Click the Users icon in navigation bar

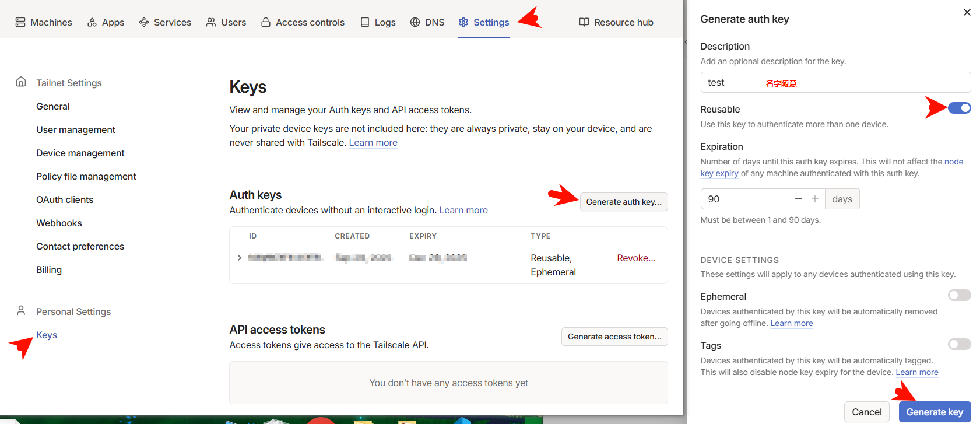pyautogui.click(x=211, y=22)
